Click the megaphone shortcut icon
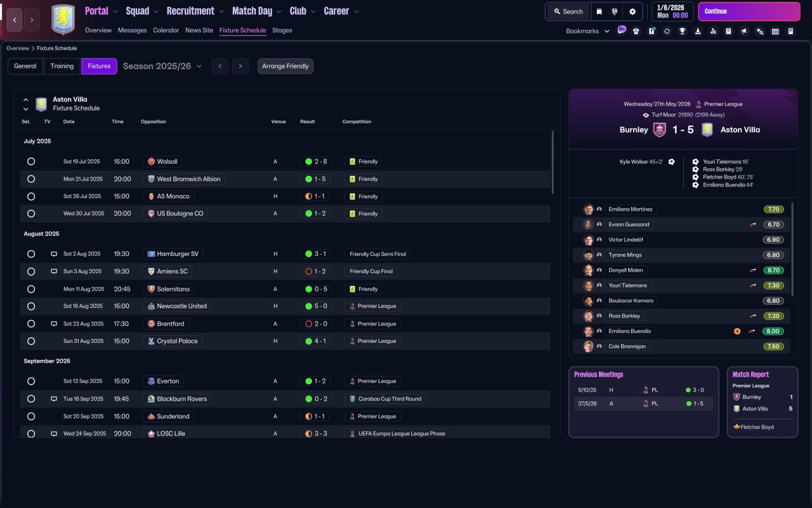The height and width of the screenshot is (508, 812). [x=744, y=31]
